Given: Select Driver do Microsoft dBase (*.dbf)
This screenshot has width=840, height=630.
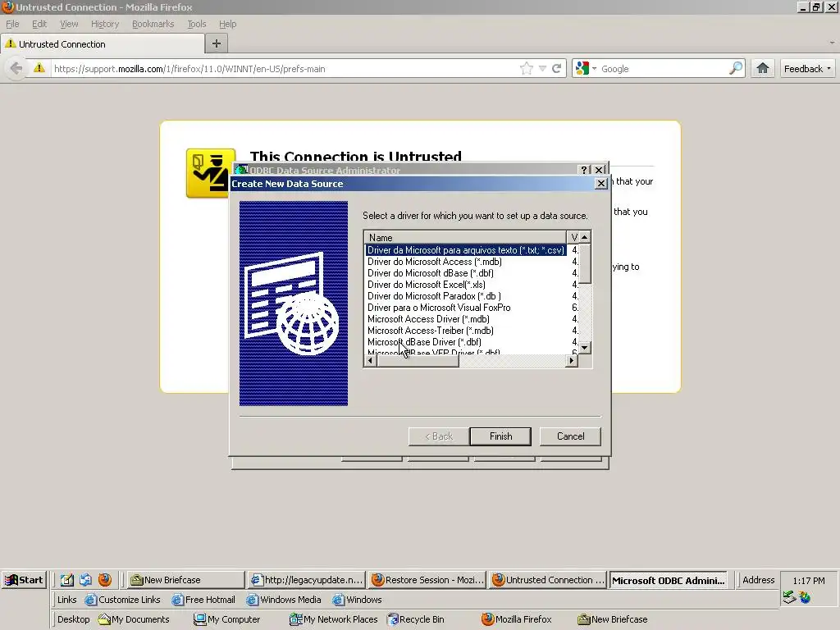Looking at the screenshot, I should tap(430, 273).
